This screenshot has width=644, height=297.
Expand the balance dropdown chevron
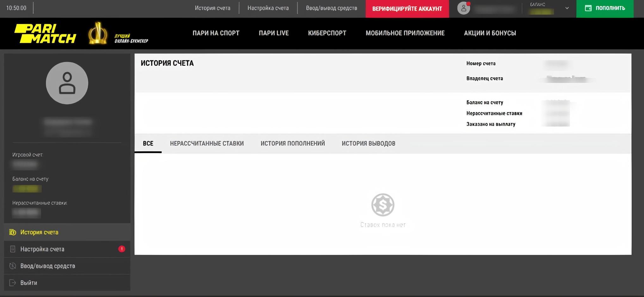coord(567,8)
